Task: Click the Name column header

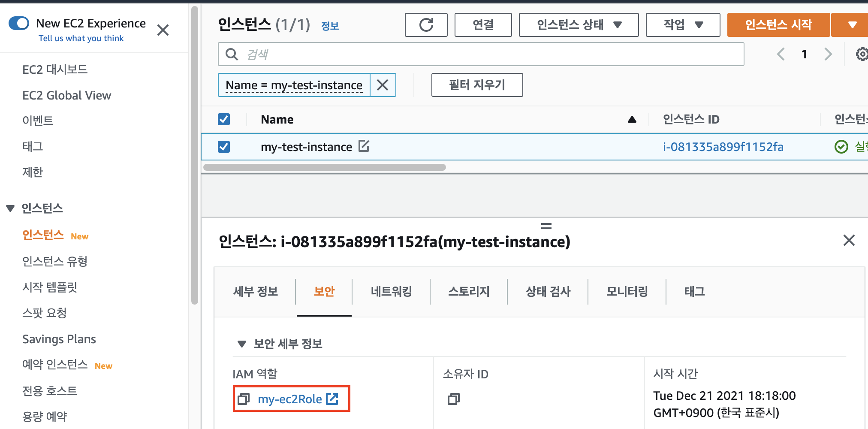Action: (277, 119)
